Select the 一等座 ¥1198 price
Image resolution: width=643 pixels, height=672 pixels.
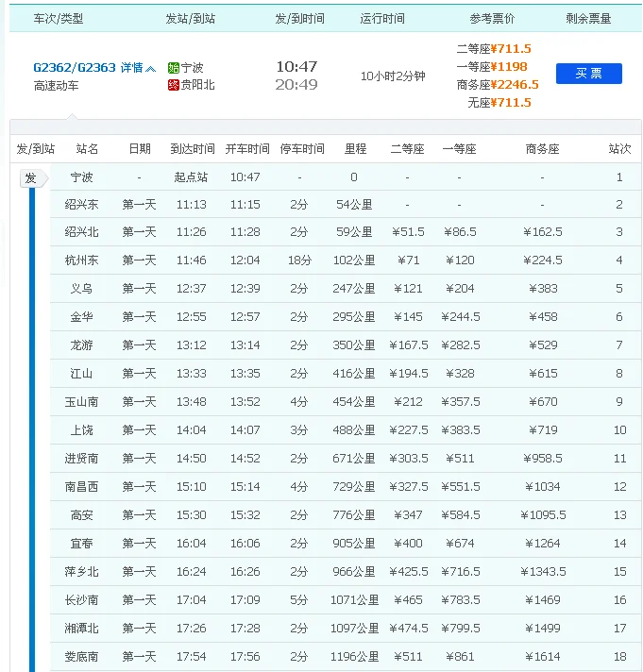click(492, 67)
